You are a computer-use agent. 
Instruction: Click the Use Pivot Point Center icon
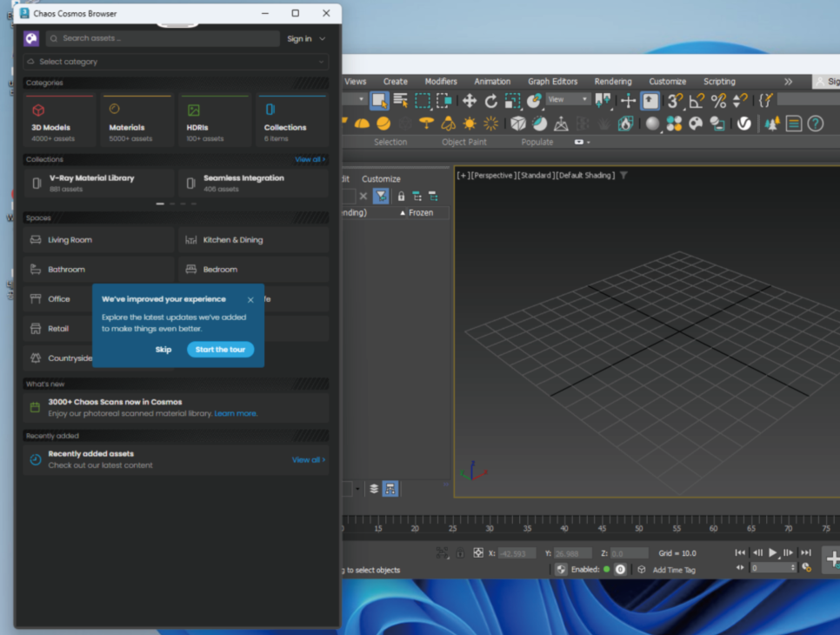[x=603, y=100]
